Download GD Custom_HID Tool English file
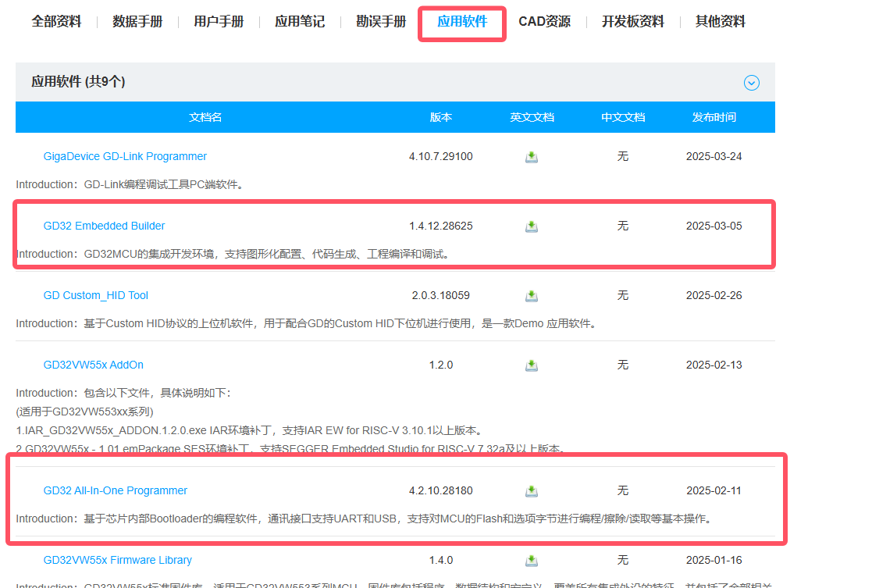 (x=532, y=296)
